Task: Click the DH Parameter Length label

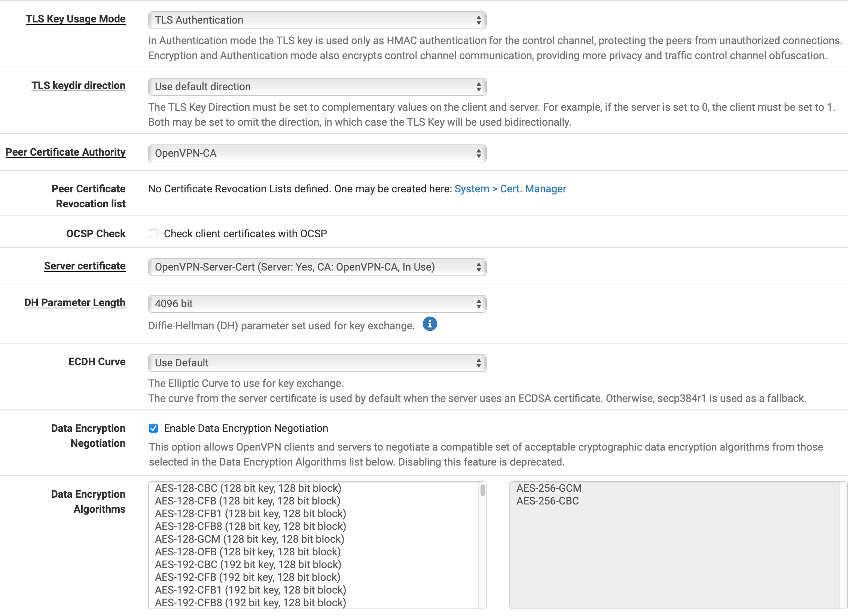Action: pyautogui.click(x=75, y=303)
